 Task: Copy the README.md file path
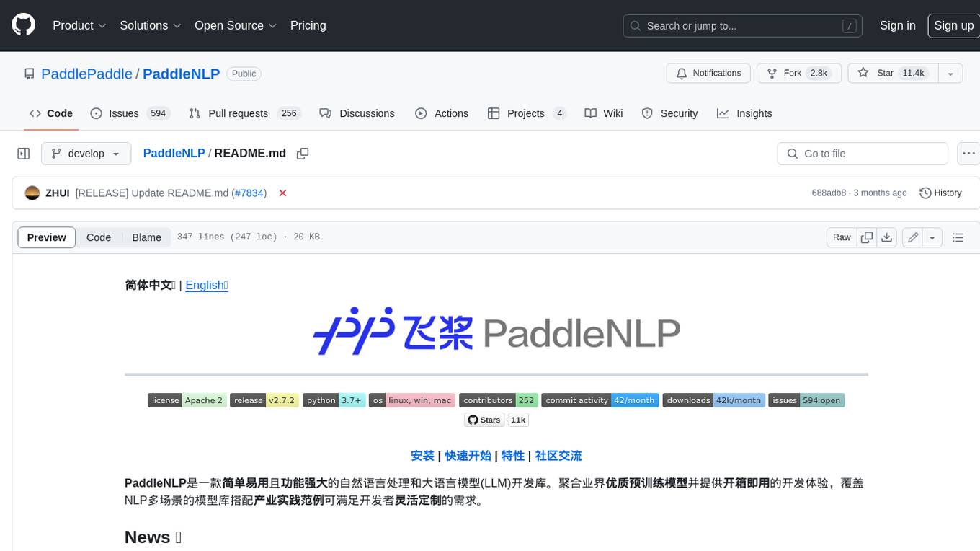point(303,154)
